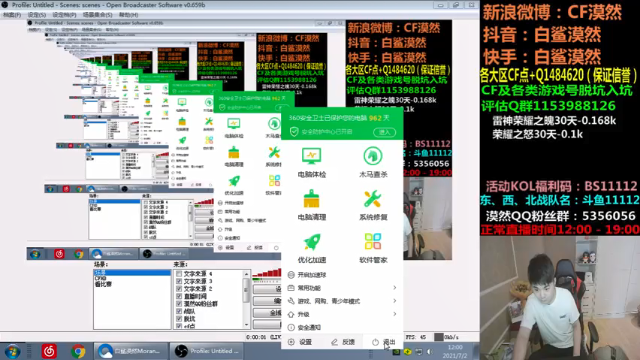Click 退出 to exit 360
The height and width of the screenshot is (360, 640).
(384, 342)
